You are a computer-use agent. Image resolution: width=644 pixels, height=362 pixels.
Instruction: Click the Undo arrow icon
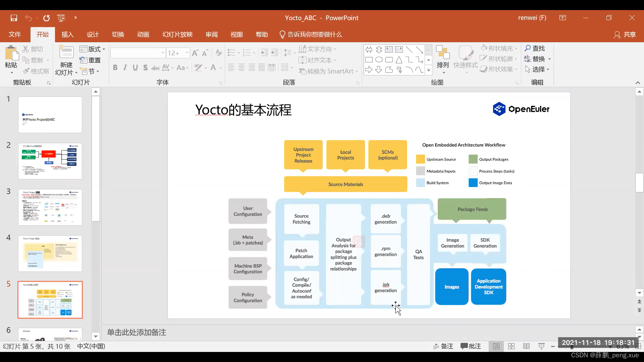point(29,18)
